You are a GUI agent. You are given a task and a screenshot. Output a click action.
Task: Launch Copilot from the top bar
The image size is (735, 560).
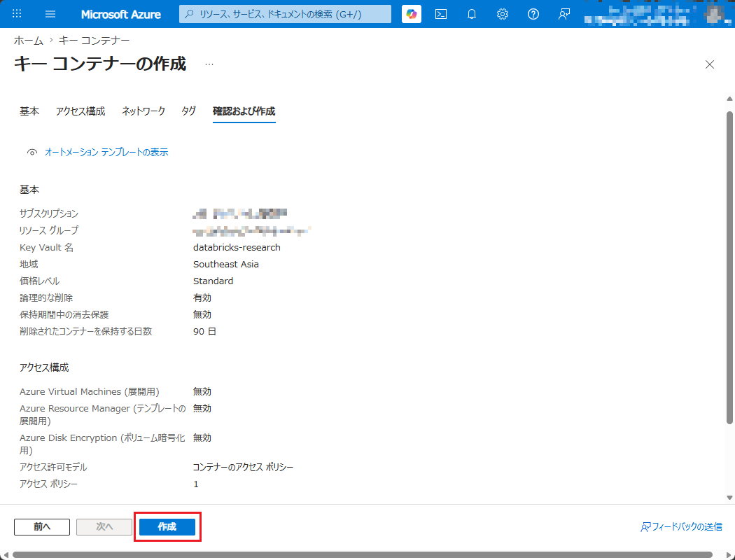(412, 14)
